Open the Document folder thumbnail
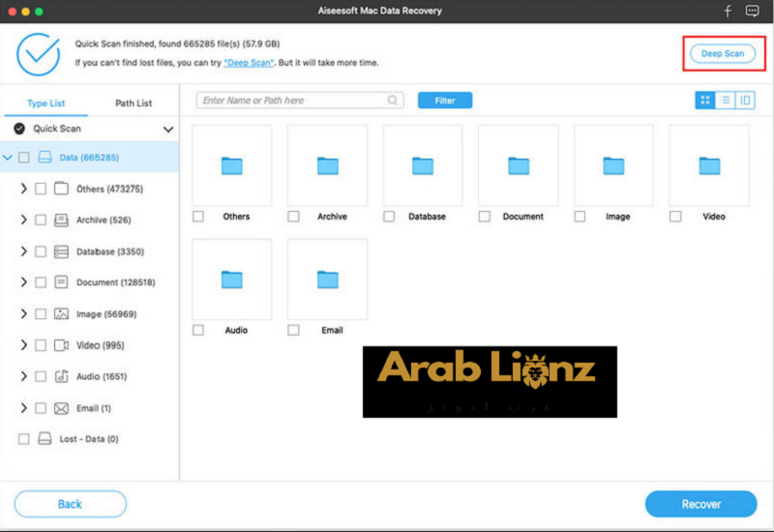 [x=519, y=165]
